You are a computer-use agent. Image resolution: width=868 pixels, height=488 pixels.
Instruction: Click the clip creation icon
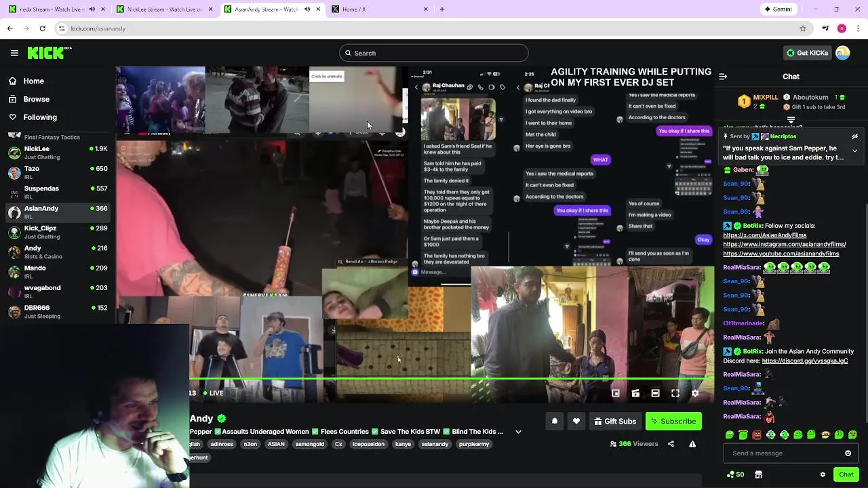click(x=635, y=393)
